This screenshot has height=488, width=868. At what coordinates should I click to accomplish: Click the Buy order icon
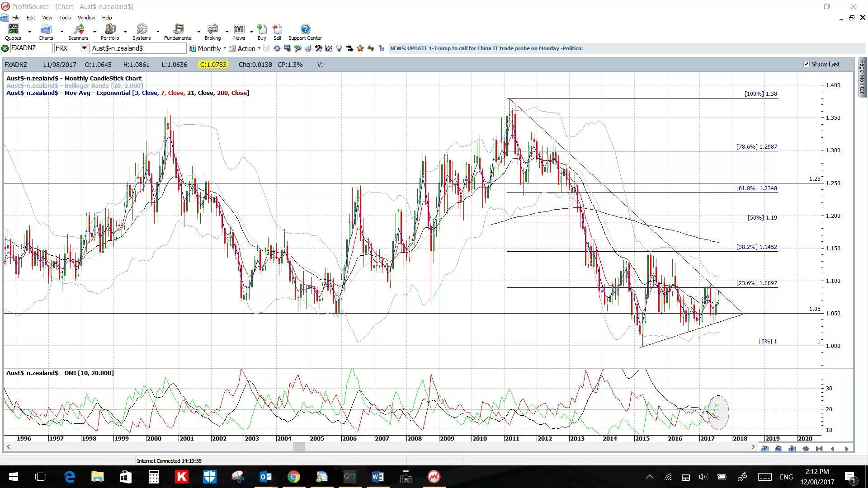click(x=262, y=32)
